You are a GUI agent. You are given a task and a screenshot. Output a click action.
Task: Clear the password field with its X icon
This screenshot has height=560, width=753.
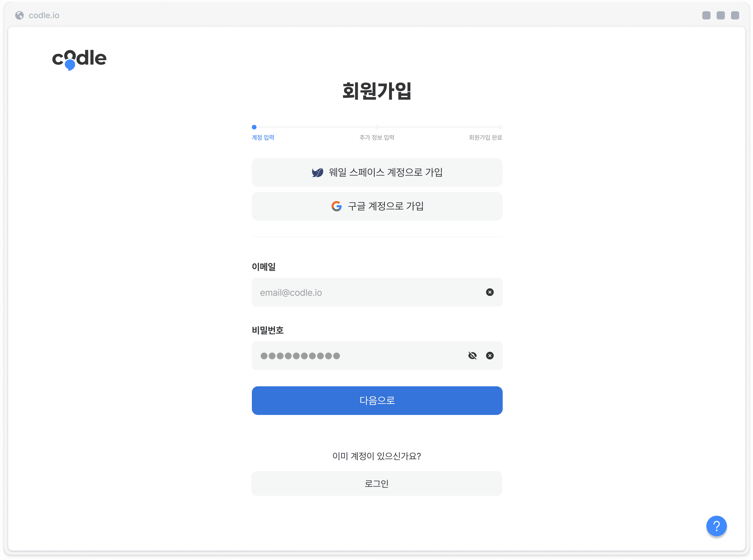click(489, 356)
